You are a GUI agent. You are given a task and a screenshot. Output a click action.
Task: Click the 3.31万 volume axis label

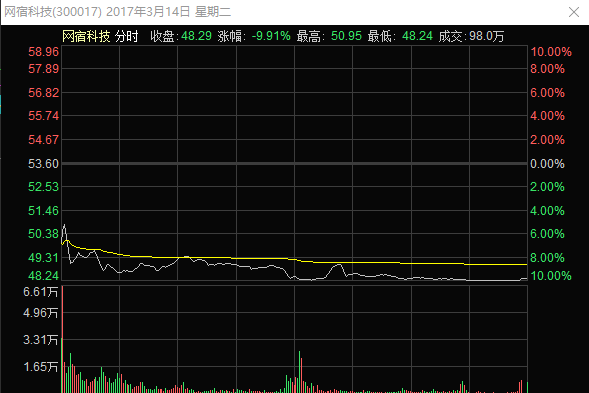pyautogui.click(x=41, y=340)
